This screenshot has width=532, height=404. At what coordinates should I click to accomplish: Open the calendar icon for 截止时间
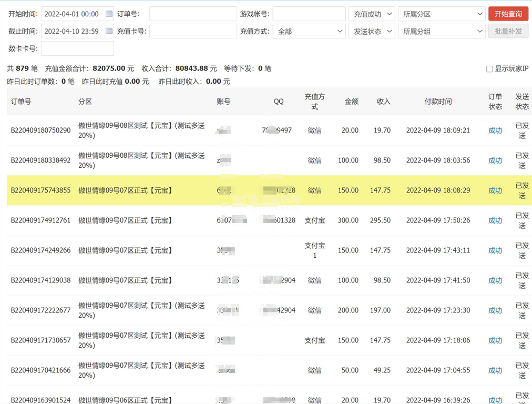pyautogui.click(x=109, y=31)
